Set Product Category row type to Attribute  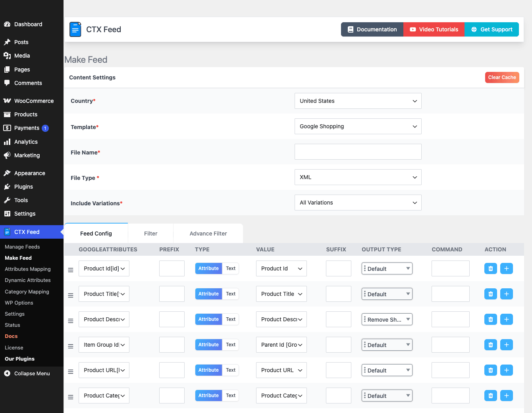tap(208, 396)
